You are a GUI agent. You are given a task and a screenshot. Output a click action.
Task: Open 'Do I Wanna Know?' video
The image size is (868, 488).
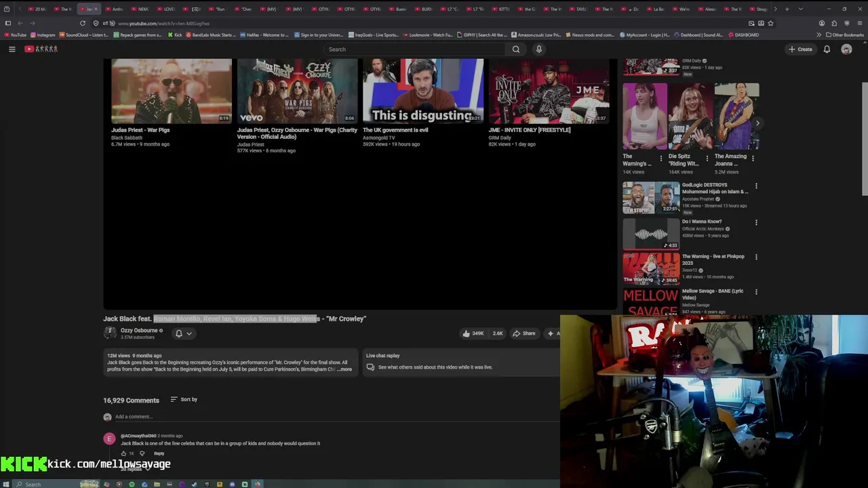point(651,234)
